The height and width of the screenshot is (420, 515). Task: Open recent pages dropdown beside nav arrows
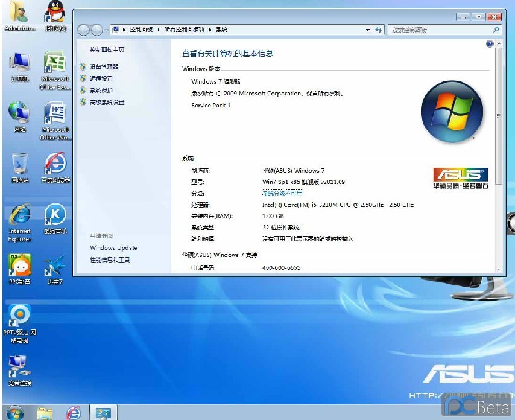point(106,30)
